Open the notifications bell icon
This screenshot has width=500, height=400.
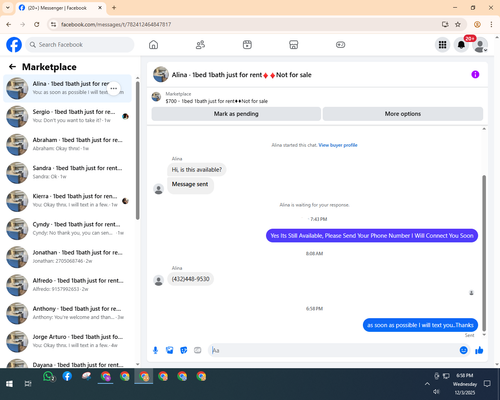(x=461, y=45)
